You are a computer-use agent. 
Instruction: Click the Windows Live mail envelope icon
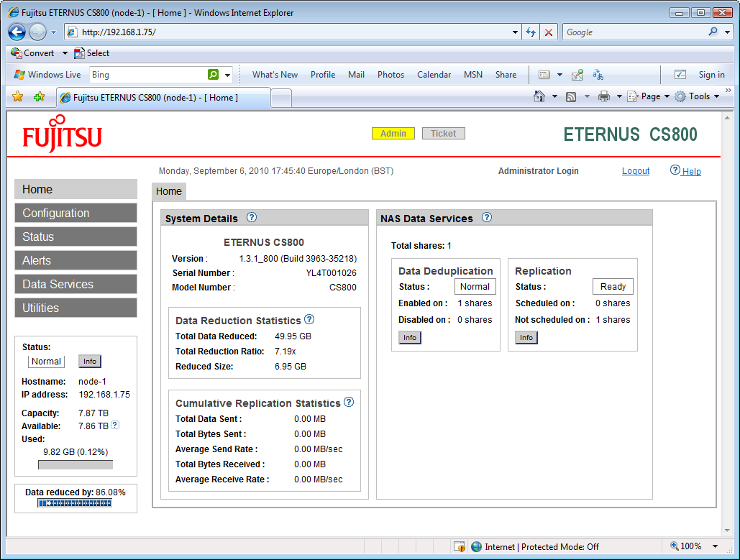pyautogui.click(x=544, y=75)
